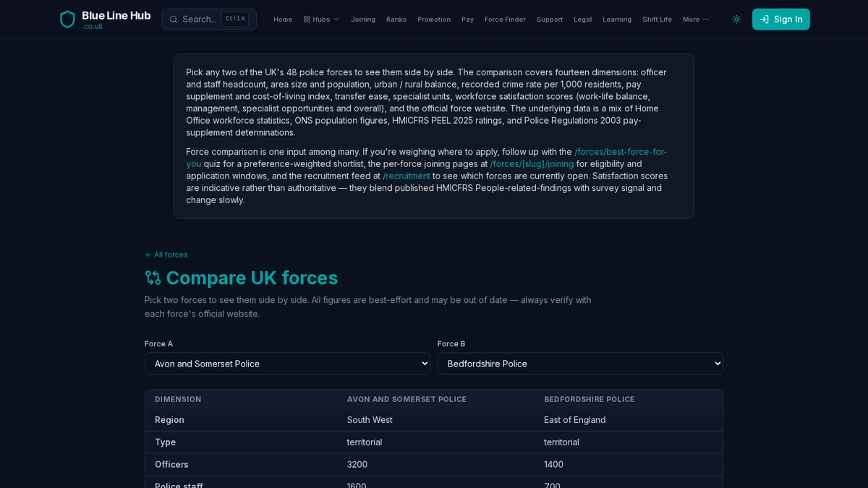
Task: Open Force Finder in navigation
Action: point(505,20)
